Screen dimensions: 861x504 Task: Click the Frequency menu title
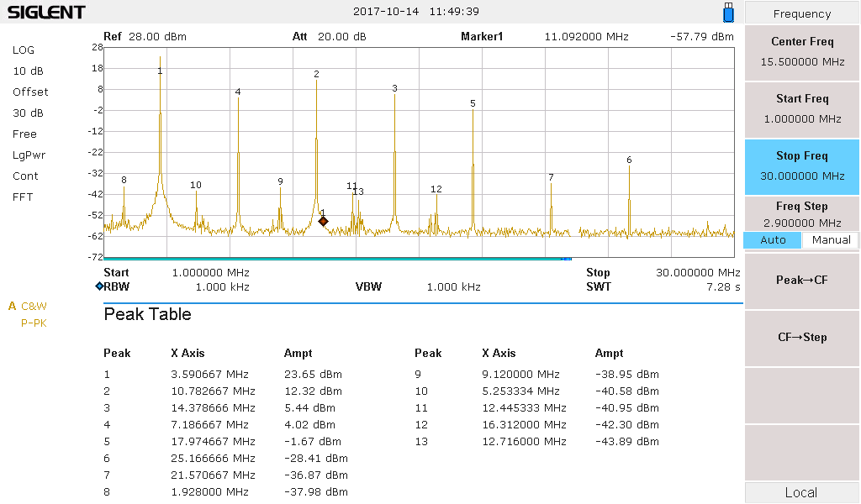point(802,13)
